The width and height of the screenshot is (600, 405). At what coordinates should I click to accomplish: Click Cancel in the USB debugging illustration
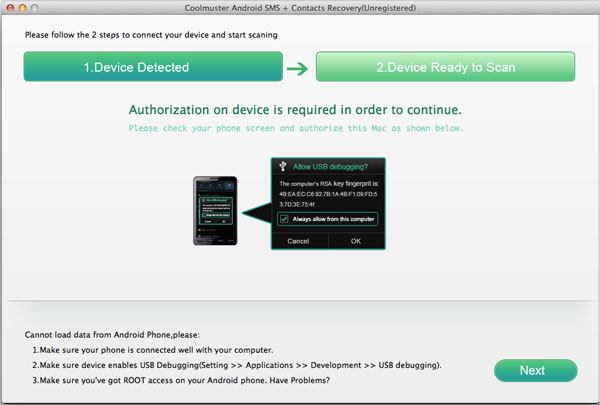coord(298,241)
